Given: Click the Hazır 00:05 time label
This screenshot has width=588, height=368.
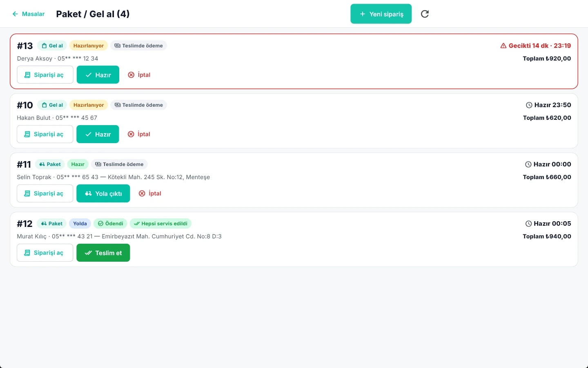Looking at the screenshot, I should click(x=548, y=224).
